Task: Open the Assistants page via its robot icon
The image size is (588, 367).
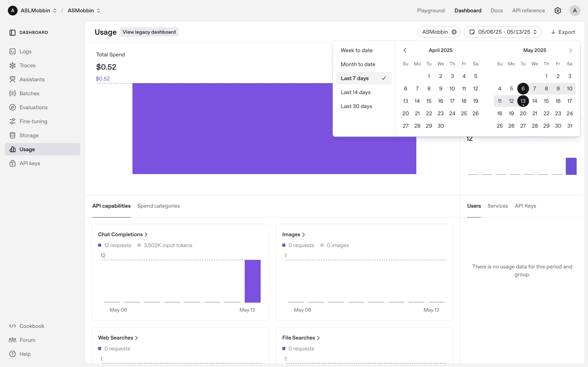Action: tap(12, 79)
